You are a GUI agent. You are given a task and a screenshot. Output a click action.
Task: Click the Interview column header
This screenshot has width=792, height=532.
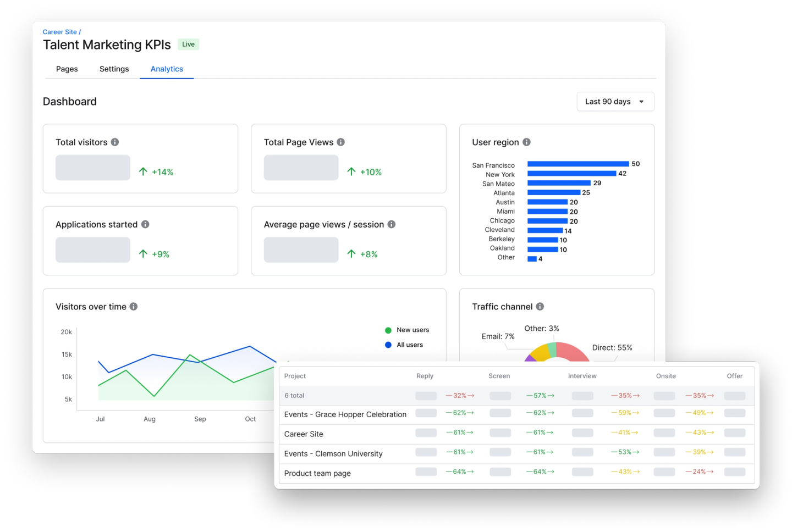pyautogui.click(x=582, y=376)
